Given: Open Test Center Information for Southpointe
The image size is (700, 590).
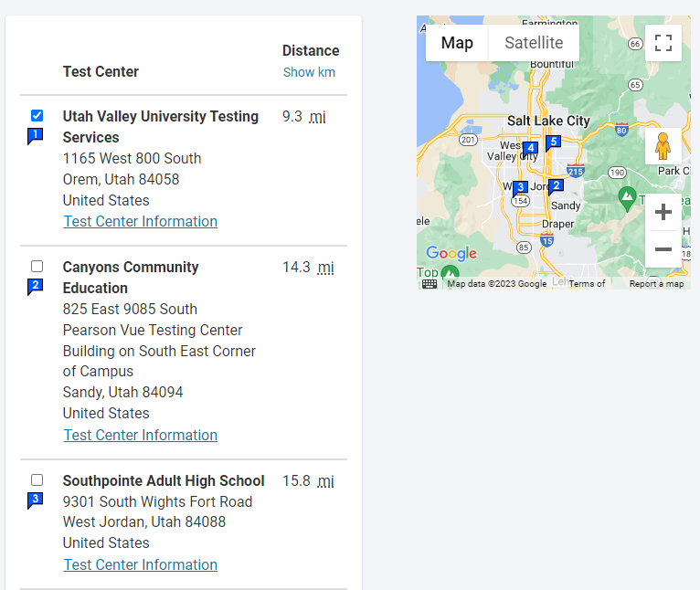Looking at the screenshot, I should click(141, 565).
